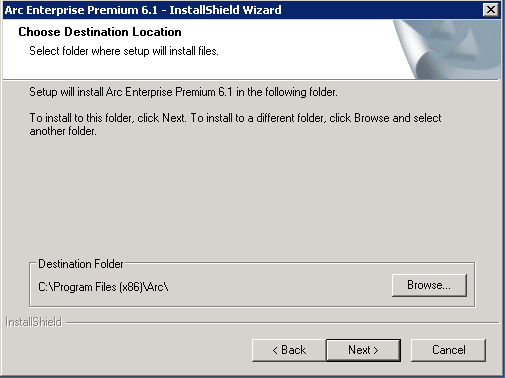The height and width of the screenshot is (378, 505).
Task: Proceed using the Next > button
Action: pos(363,350)
